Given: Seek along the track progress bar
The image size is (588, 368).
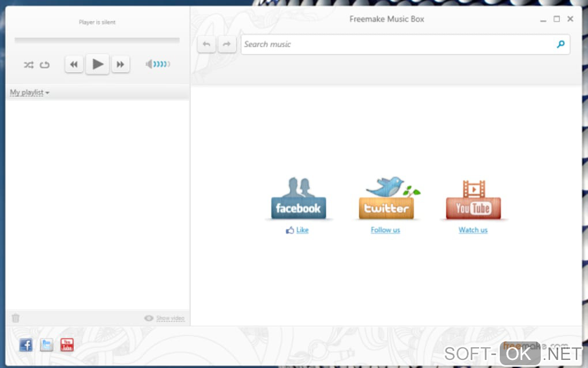Looking at the screenshot, I should pyautogui.click(x=97, y=39).
